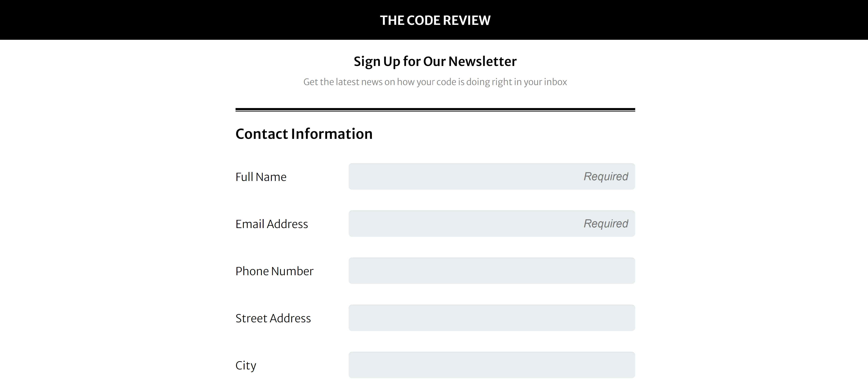Select the Street Address text box
The width and height of the screenshot is (868, 389).
pyautogui.click(x=492, y=318)
